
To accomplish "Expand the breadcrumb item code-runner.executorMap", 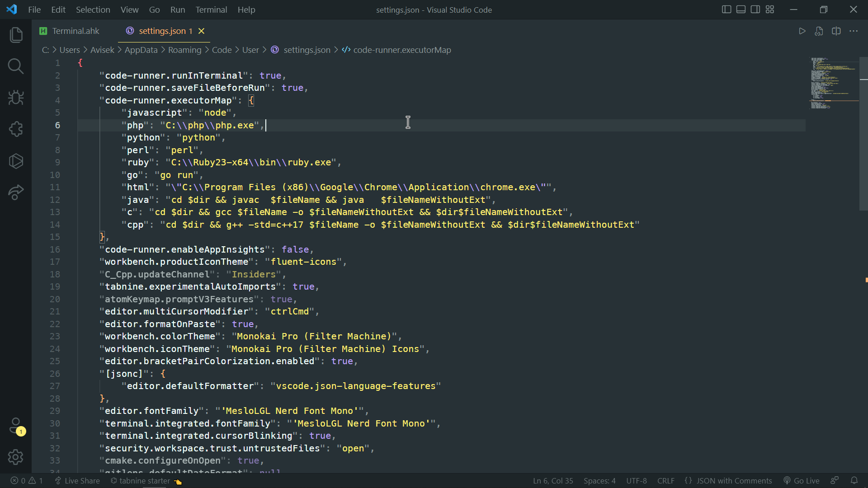I will click(x=401, y=50).
